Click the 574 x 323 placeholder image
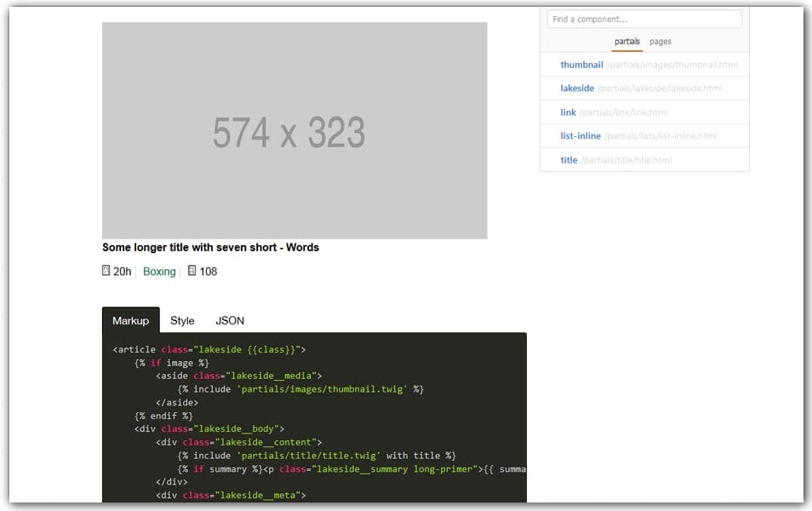The image size is (812, 511). (x=294, y=129)
